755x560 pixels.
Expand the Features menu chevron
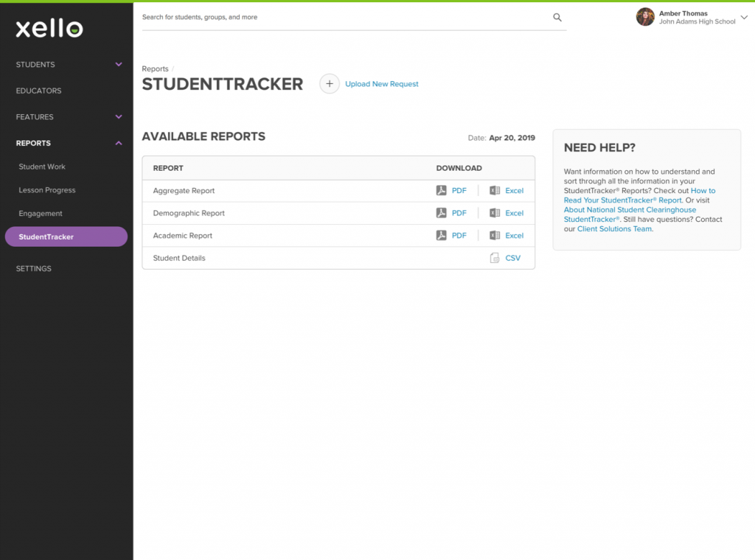[119, 117]
